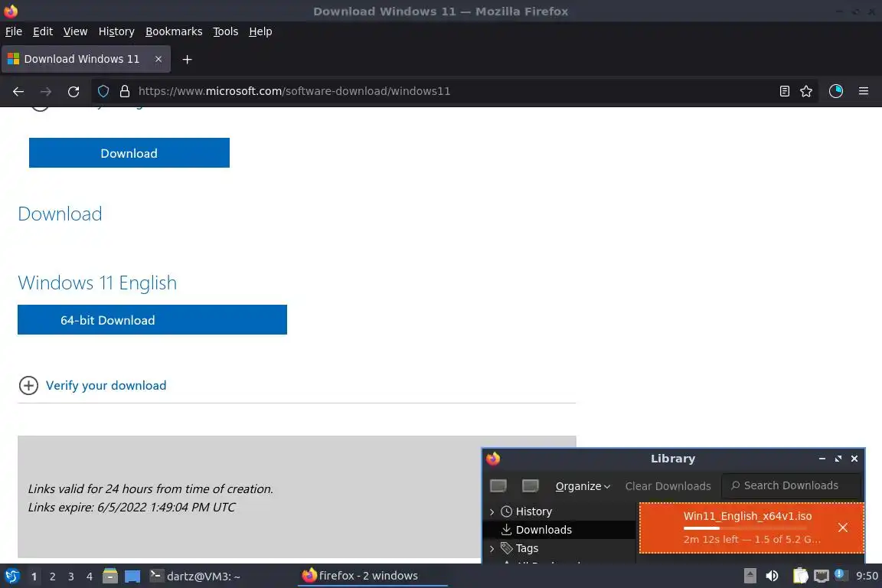Screen dimensions: 882x588
Task: Click the download progress bar
Action: tap(745, 528)
